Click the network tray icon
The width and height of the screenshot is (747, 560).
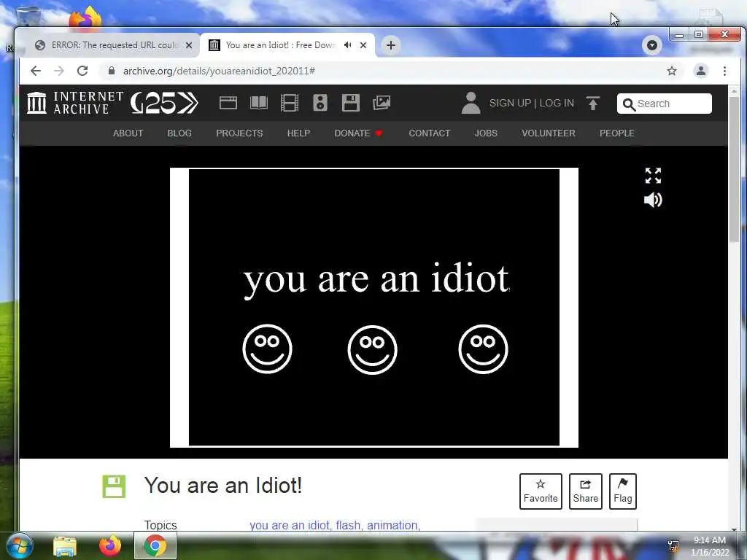click(x=673, y=546)
